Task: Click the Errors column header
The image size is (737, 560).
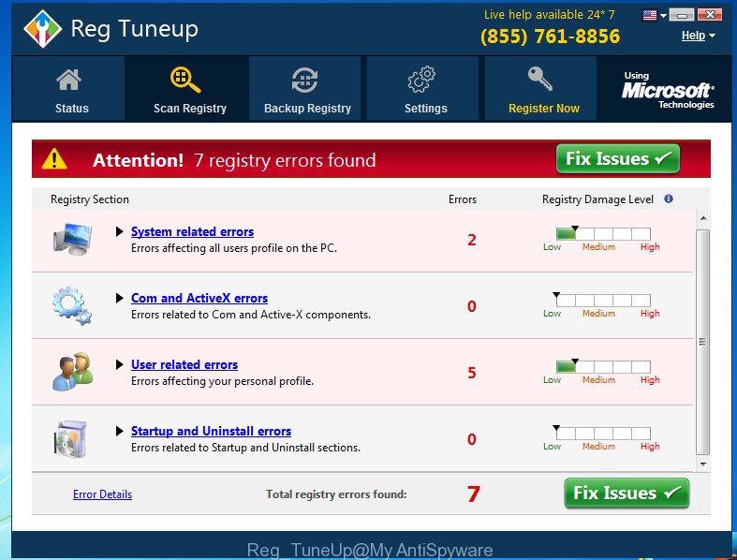Action: pos(462,199)
